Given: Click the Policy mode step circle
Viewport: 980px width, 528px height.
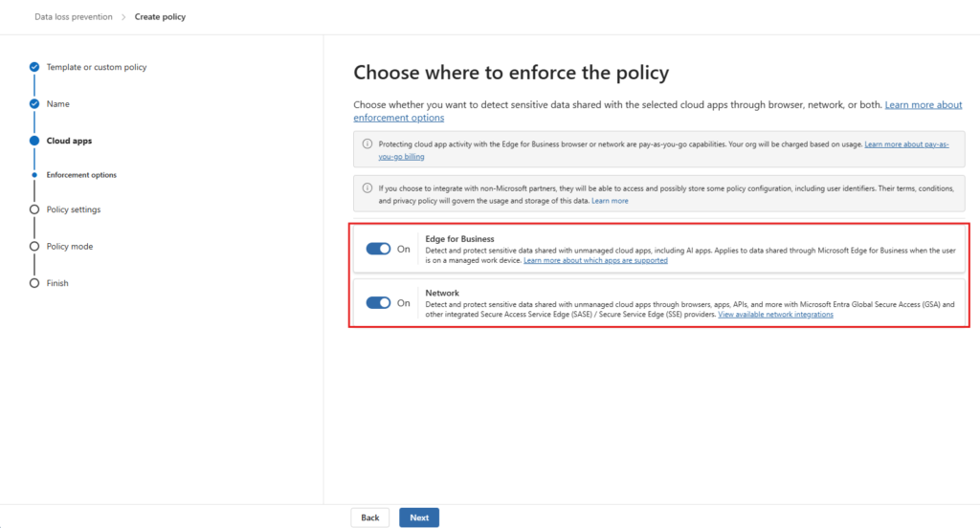Looking at the screenshot, I should [x=34, y=247].
